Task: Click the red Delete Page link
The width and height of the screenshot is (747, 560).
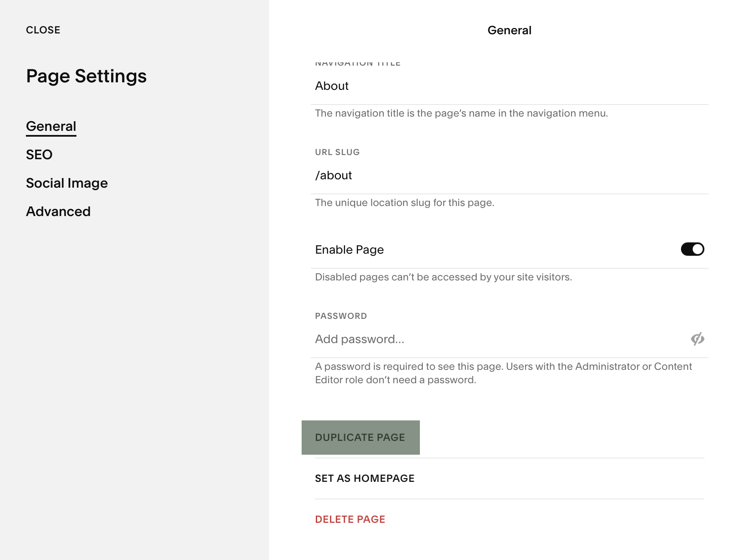Action: click(350, 519)
